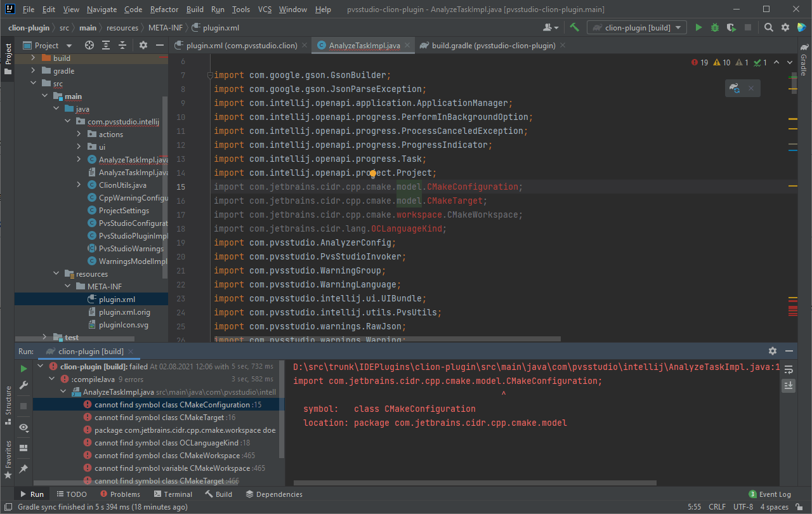Open Project panel options gear
812x514 pixels.
click(x=143, y=45)
